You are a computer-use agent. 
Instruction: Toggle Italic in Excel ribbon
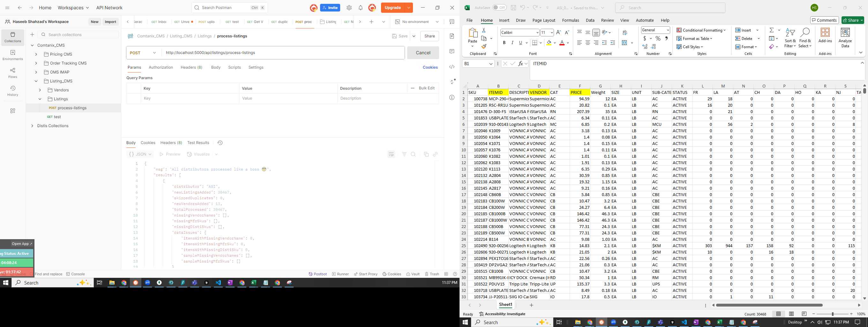coord(512,43)
